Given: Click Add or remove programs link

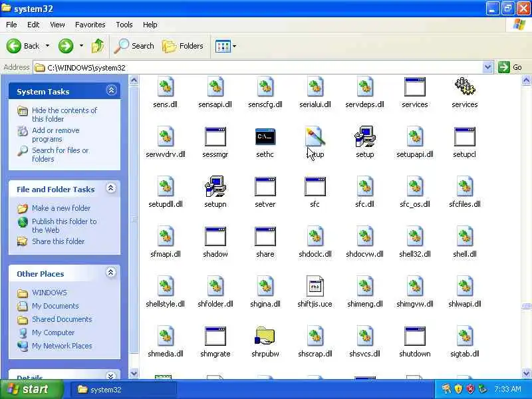Looking at the screenshot, I should 56,135.
